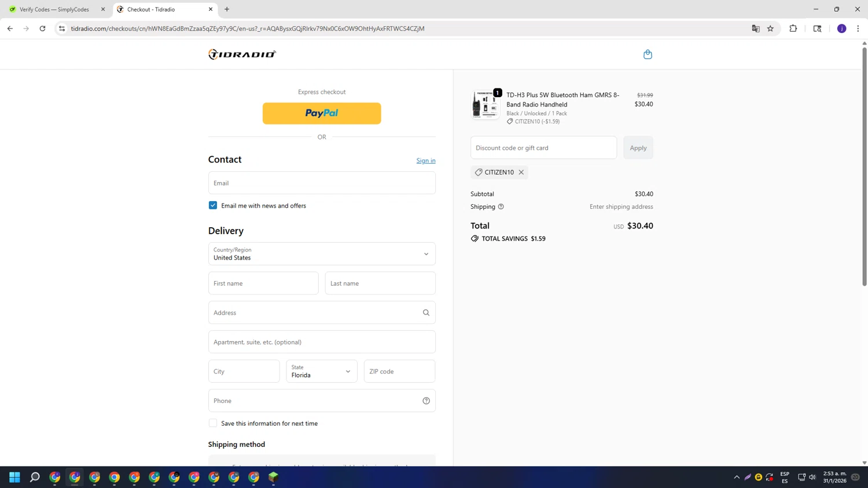Open the taskbar clock and date
Viewport: 868px width, 488px height.
pos(835,477)
